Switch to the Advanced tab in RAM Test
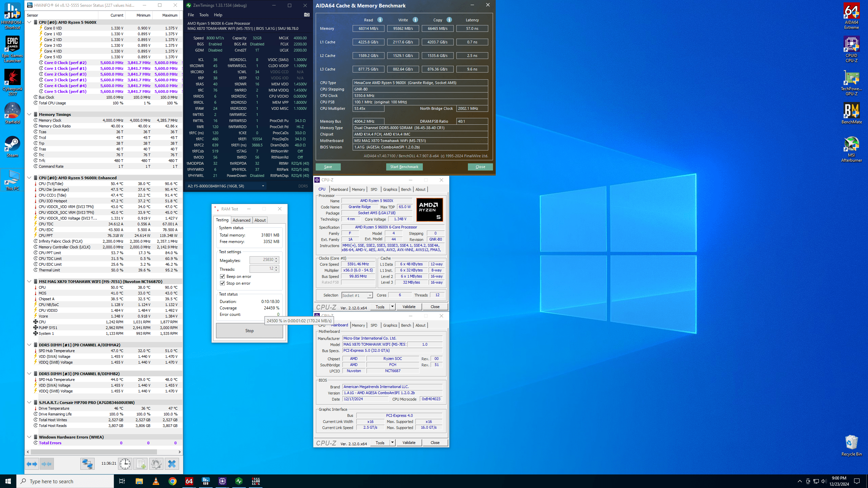 pos(241,220)
